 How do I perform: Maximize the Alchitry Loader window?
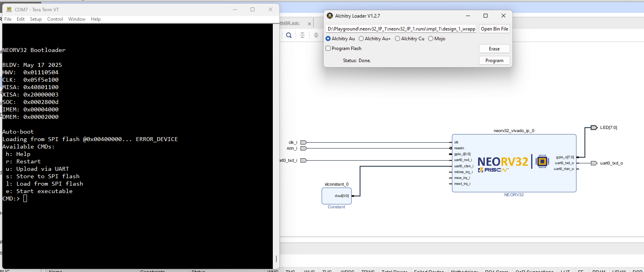coord(486,16)
